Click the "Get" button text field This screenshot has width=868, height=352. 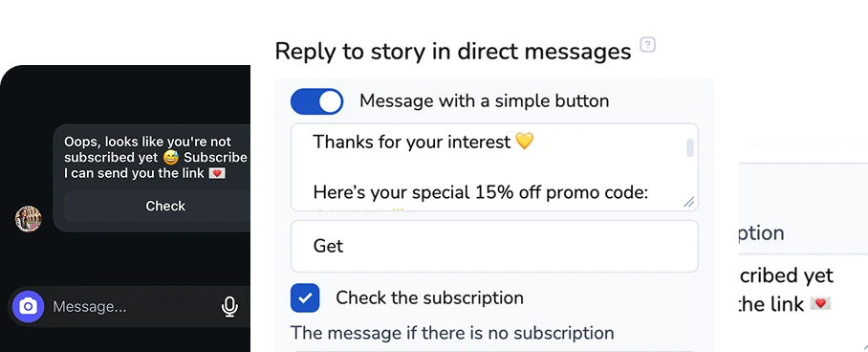[494, 246]
